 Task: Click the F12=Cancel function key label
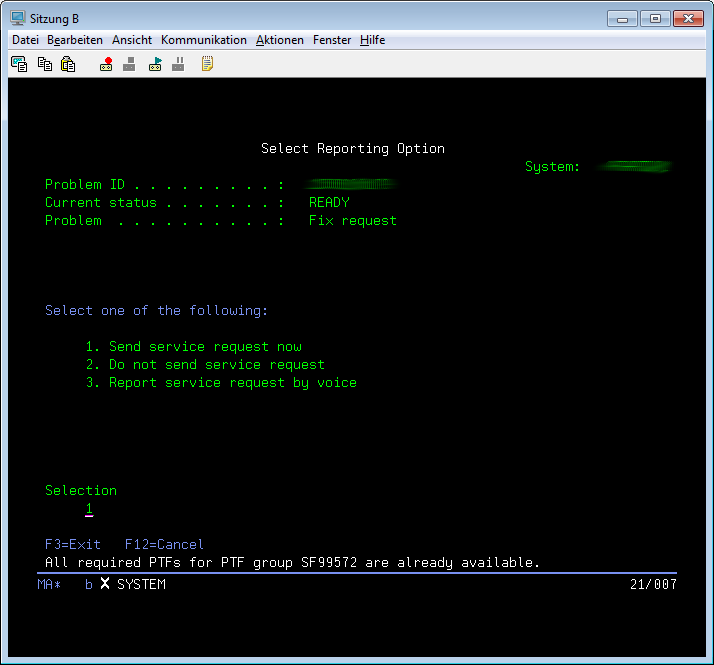coord(164,545)
